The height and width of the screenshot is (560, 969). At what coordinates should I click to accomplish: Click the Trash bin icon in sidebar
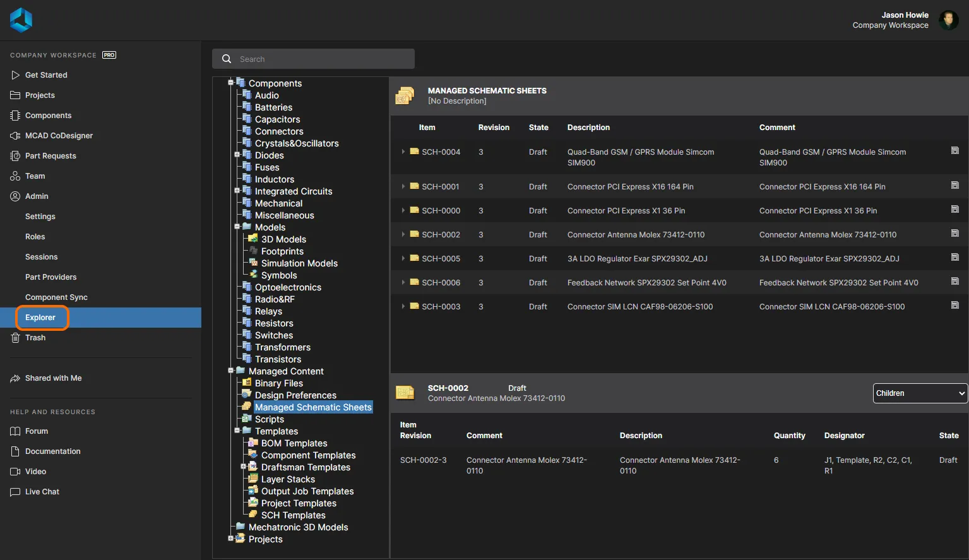coord(15,338)
